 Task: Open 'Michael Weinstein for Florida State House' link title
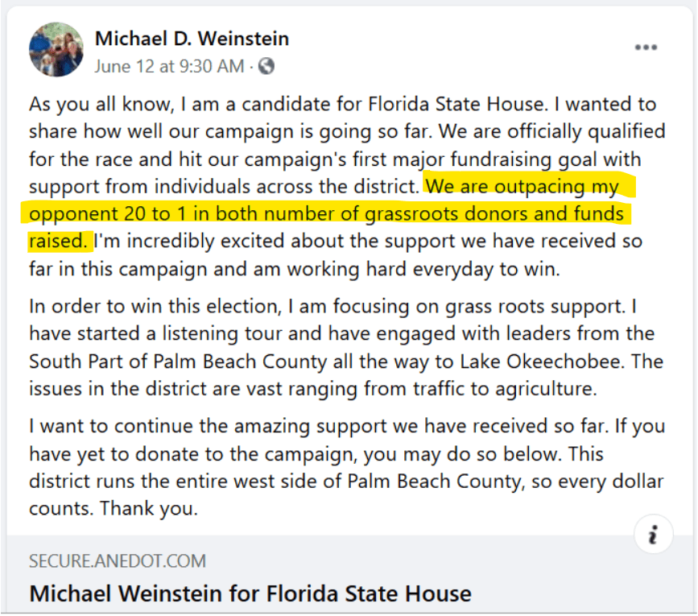250,593
